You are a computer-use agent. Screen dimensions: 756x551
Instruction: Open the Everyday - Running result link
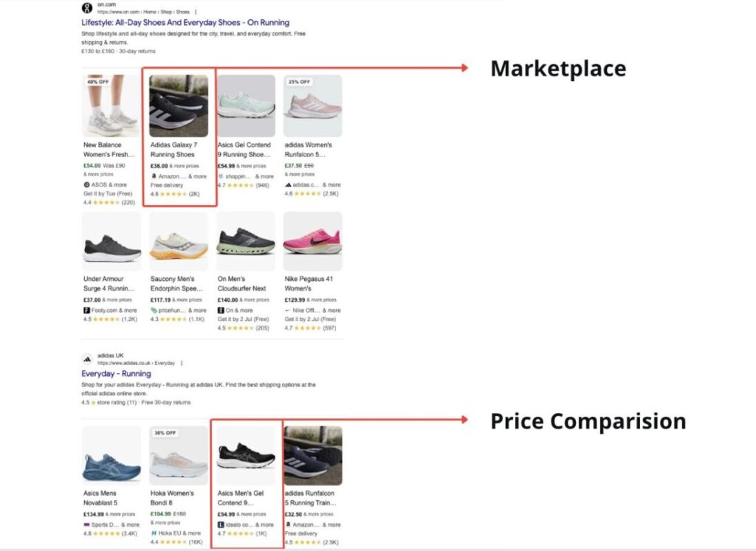tap(116, 374)
